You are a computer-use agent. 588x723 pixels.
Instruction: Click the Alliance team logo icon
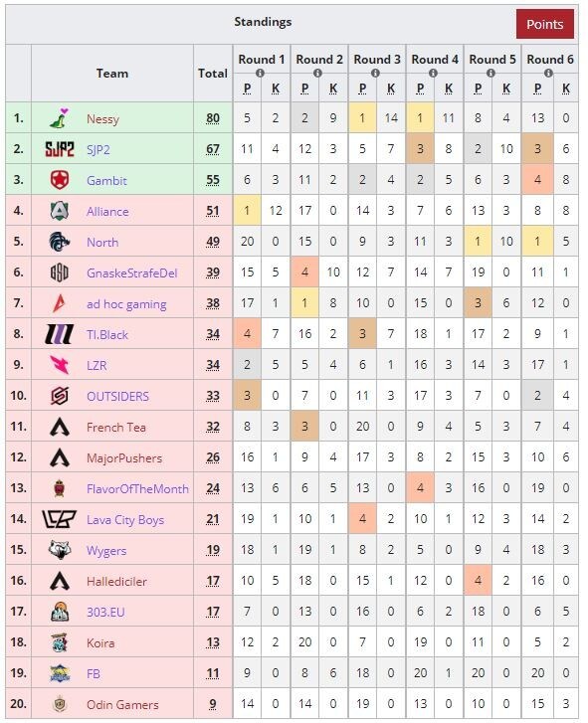coord(60,211)
